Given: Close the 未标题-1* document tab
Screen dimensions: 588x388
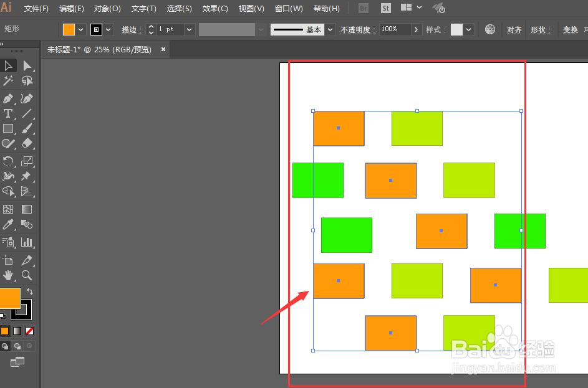Looking at the screenshot, I should pos(163,49).
